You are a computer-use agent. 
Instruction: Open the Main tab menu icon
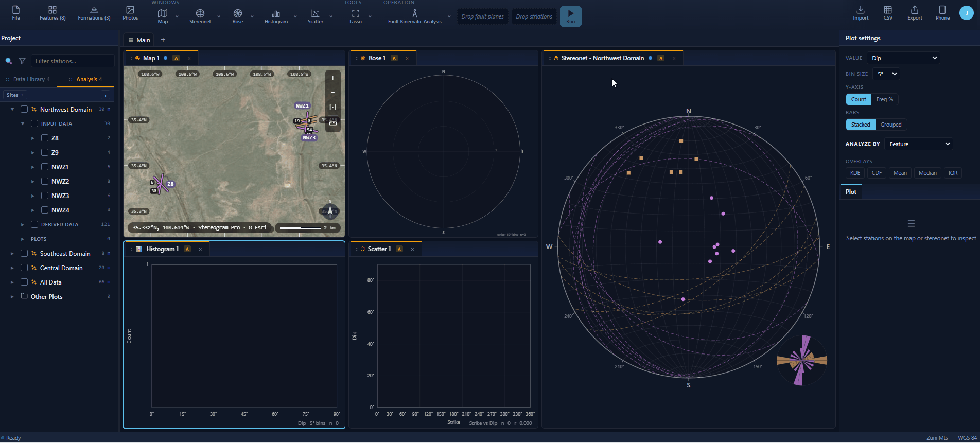(x=131, y=40)
